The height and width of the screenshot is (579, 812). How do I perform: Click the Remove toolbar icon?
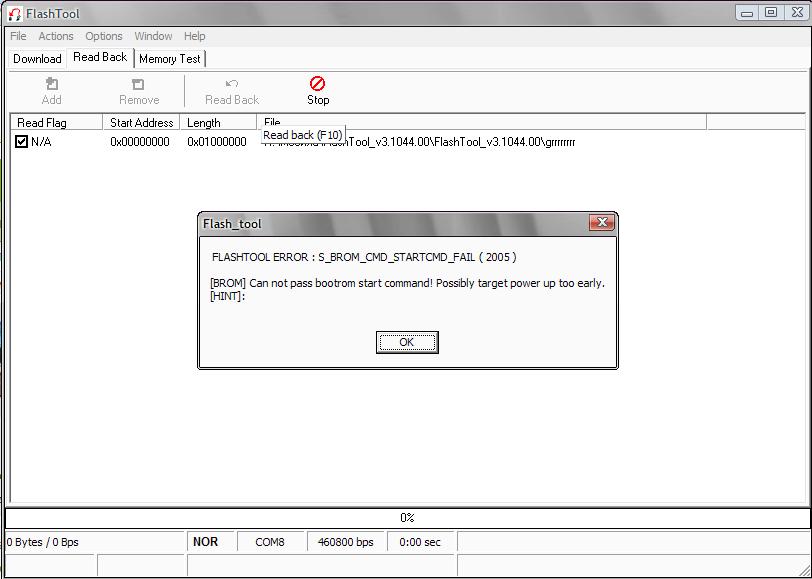tap(138, 84)
